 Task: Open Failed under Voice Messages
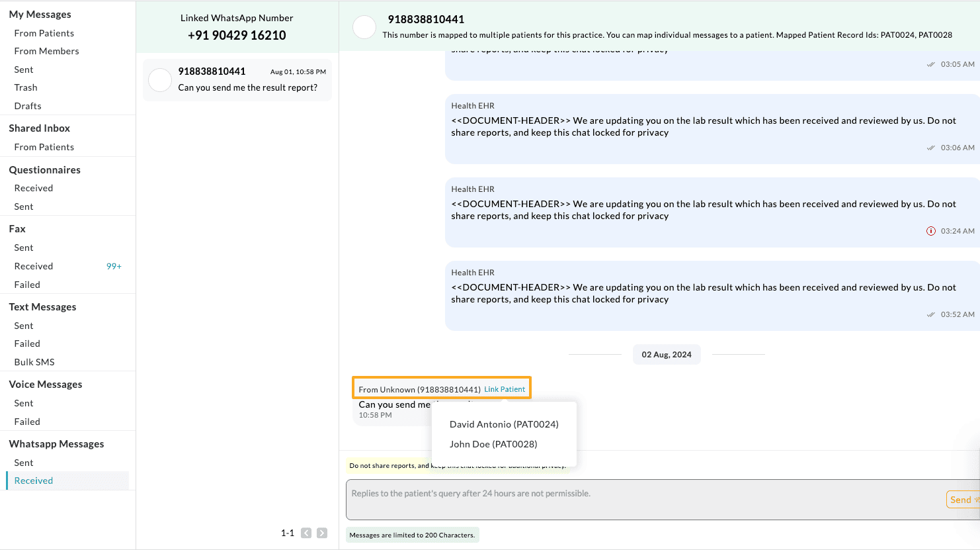27,422
